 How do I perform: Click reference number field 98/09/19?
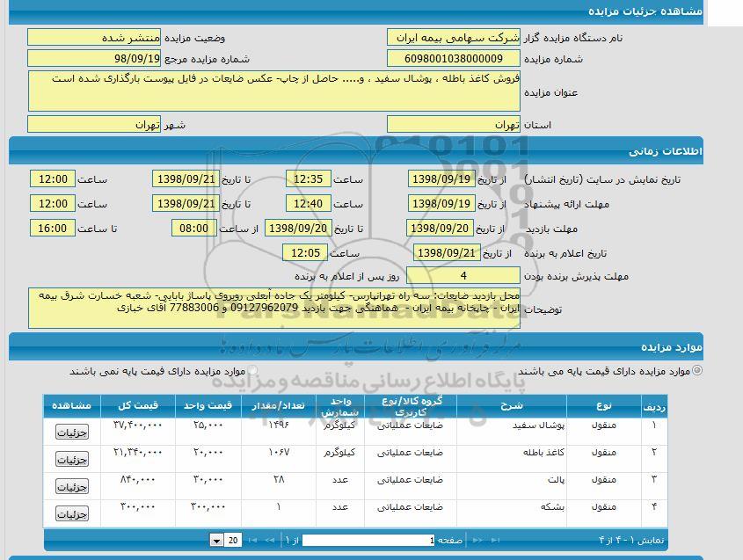94,59
